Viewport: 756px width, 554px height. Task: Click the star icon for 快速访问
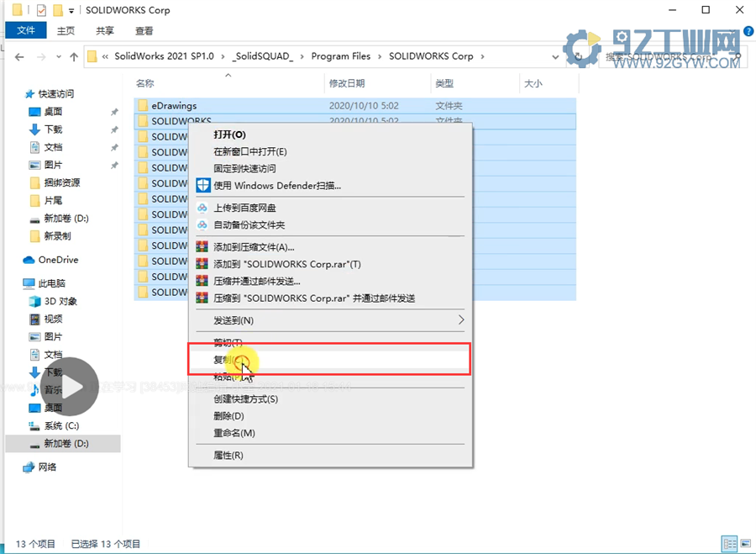30,93
